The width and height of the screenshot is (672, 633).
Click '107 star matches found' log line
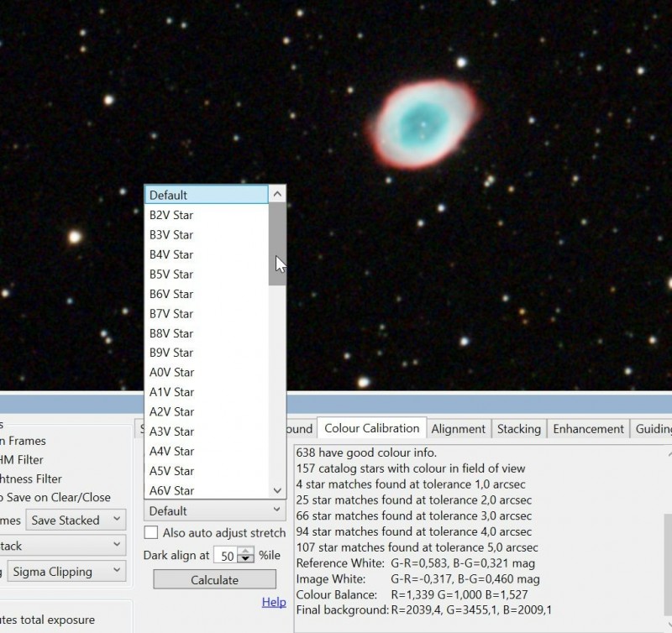tap(417, 547)
